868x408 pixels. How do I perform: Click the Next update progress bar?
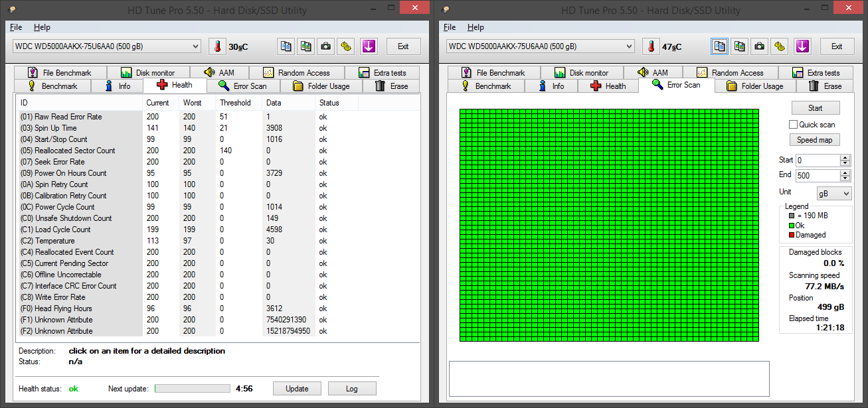click(193, 389)
